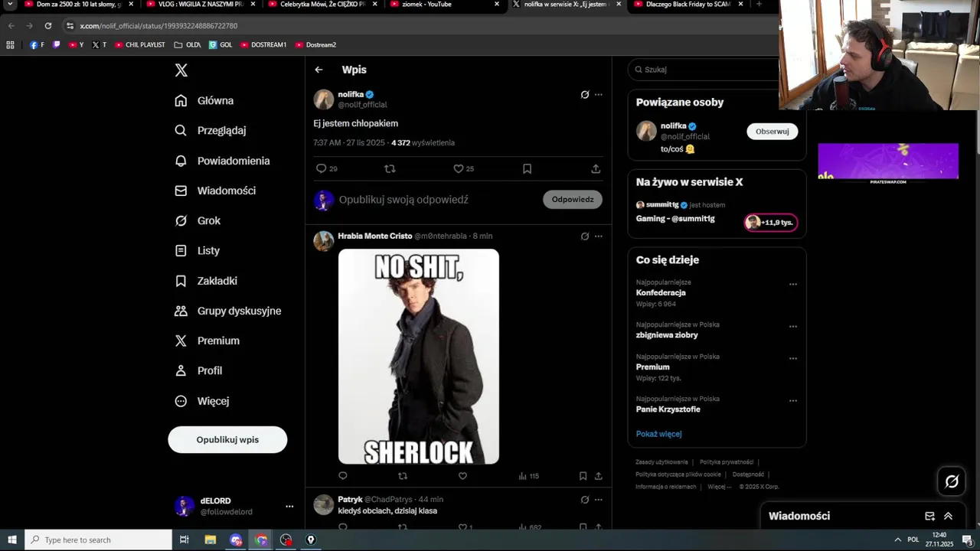This screenshot has height=551, width=980.
Task: Repost Hrabia Monte Cristo's comment
Action: (403, 476)
